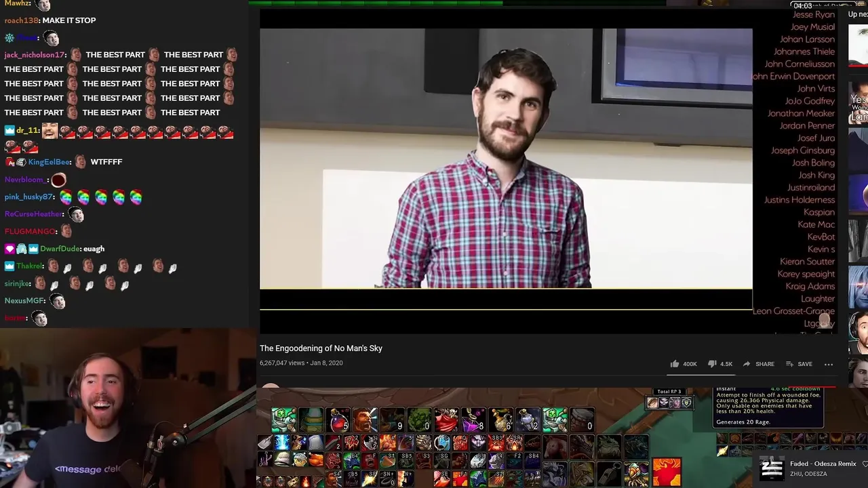The height and width of the screenshot is (488, 868).
Task: Click the red potion icon with count 5
Action: pos(338,420)
